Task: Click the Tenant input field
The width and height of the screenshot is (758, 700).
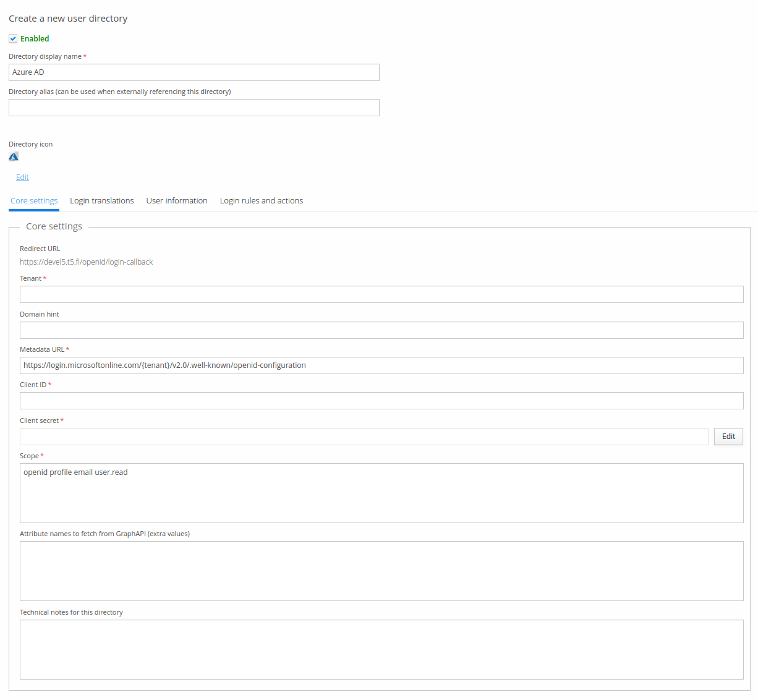Action: click(381, 294)
